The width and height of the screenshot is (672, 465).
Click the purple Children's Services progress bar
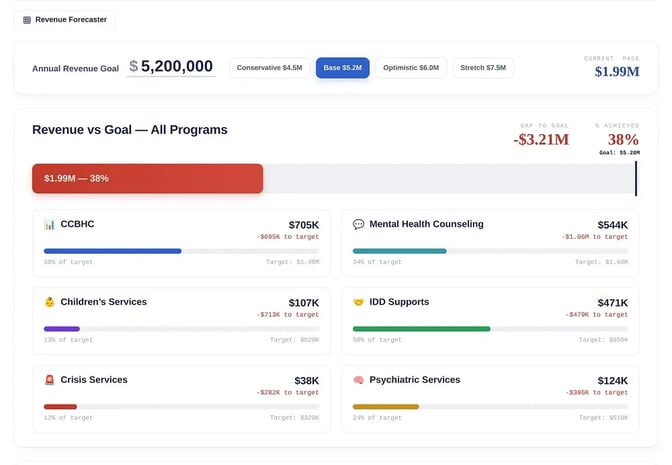pyautogui.click(x=62, y=329)
